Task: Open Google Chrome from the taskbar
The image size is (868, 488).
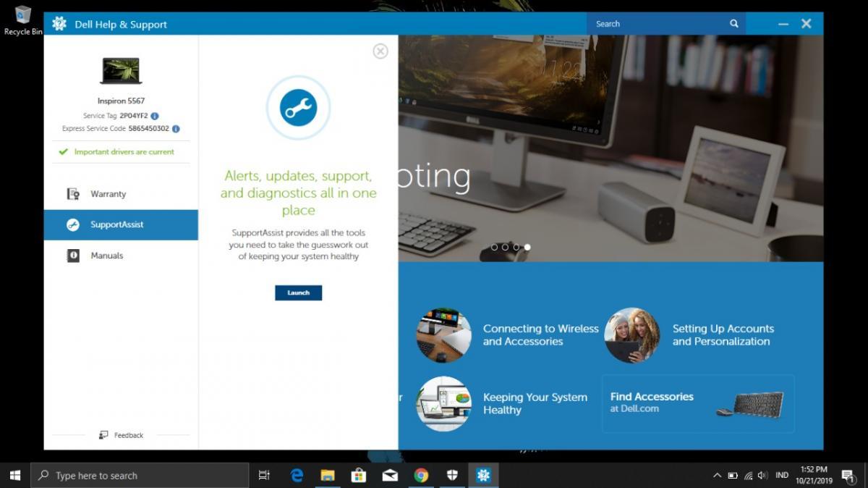Action: click(421, 476)
